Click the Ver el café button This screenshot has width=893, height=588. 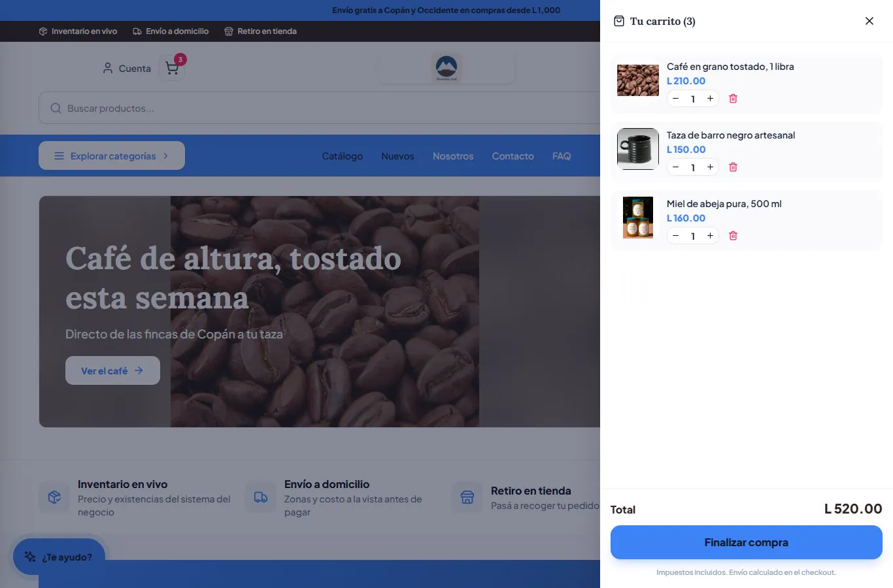[112, 370]
